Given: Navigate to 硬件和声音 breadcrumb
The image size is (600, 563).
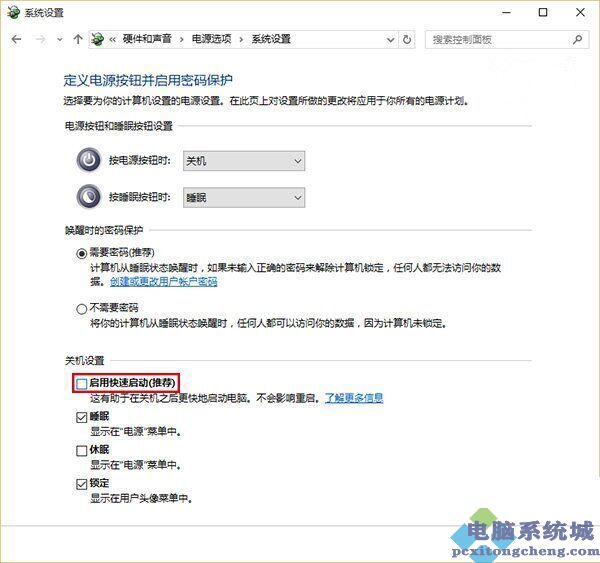Looking at the screenshot, I should pyautogui.click(x=147, y=39).
